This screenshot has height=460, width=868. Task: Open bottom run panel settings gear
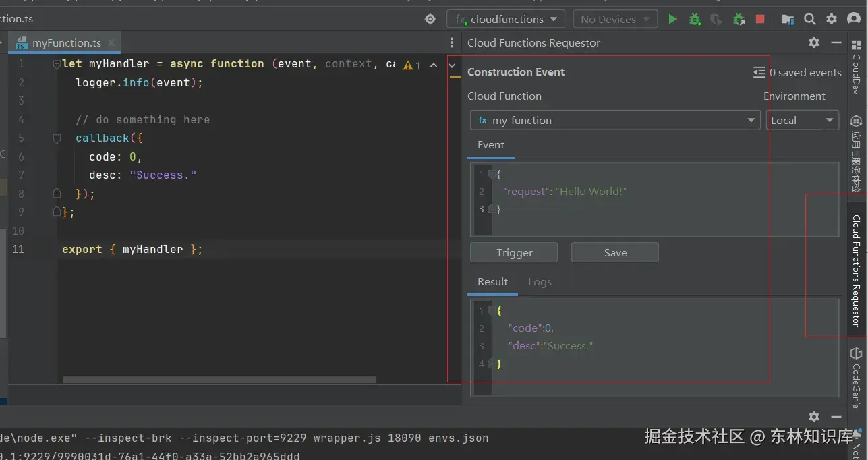coord(814,417)
